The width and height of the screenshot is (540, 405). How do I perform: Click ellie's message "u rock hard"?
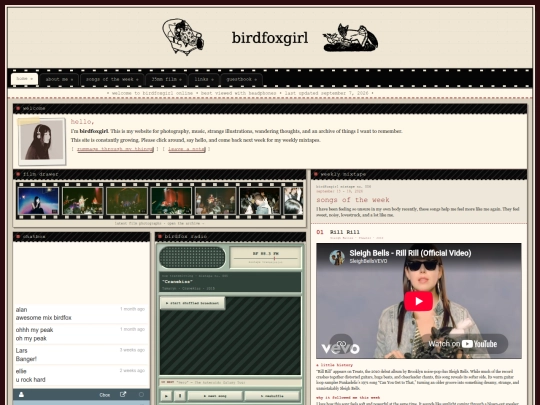pyautogui.click(x=31, y=380)
